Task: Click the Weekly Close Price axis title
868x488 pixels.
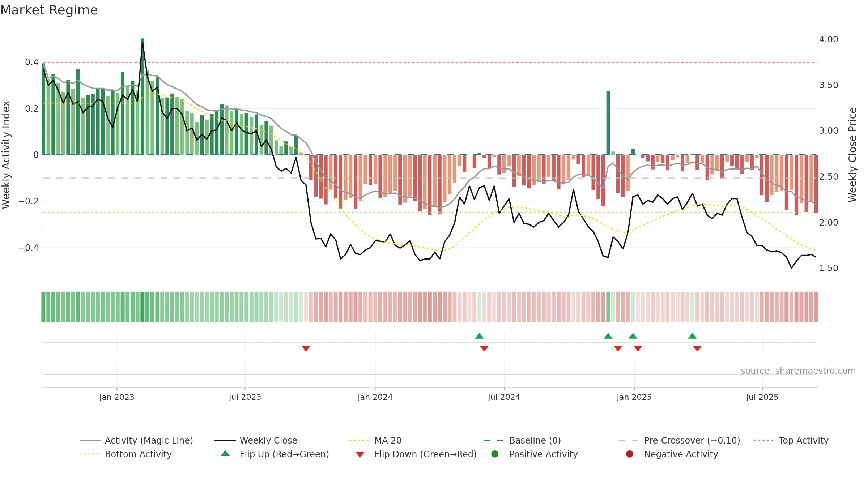Action: click(852, 155)
